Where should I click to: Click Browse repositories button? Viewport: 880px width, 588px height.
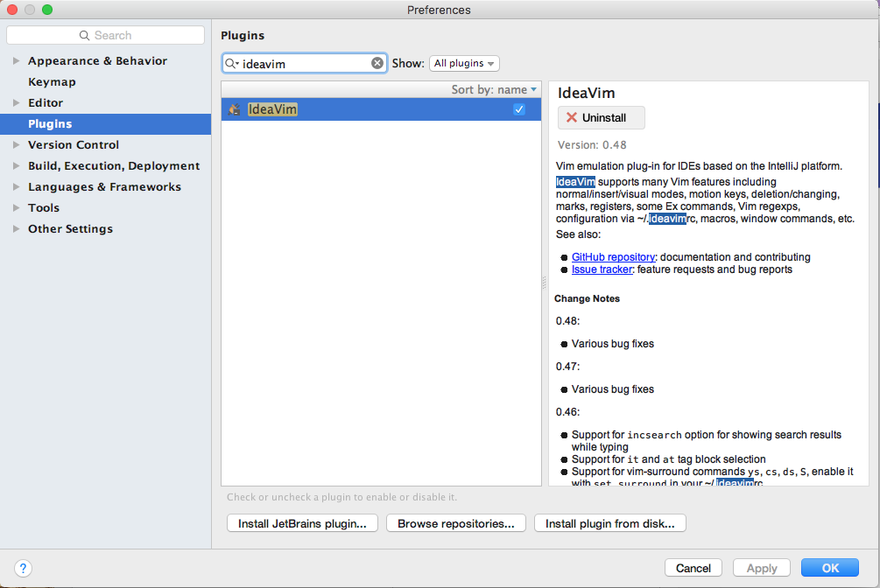pyautogui.click(x=455, y=523)
